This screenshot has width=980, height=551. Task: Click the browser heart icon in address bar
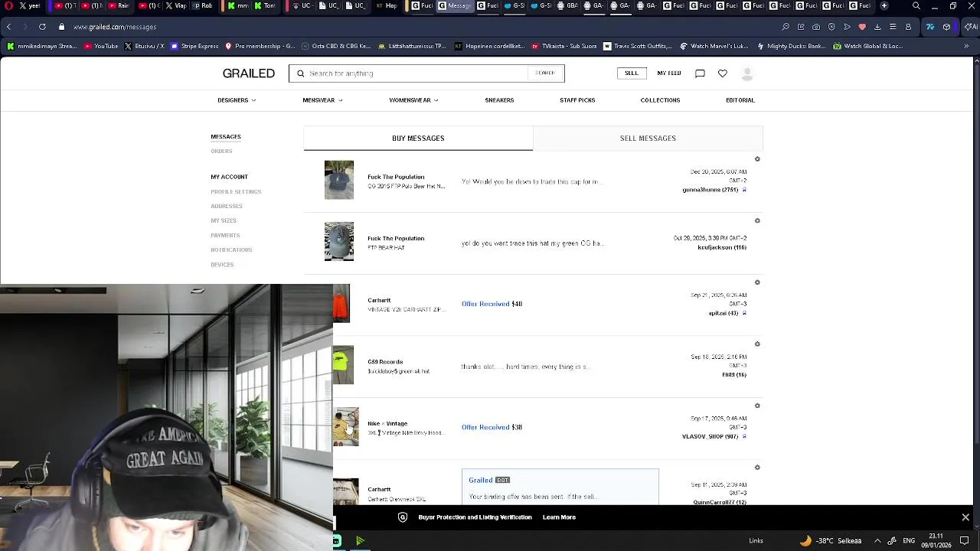[x=862, y=27]
